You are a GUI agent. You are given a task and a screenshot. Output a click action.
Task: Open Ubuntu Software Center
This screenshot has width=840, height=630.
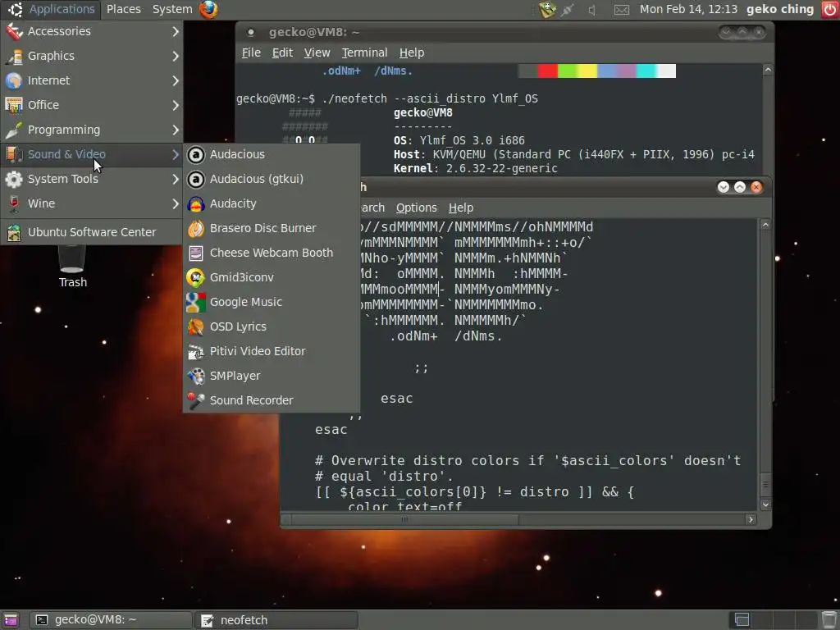tap(92, 232)
